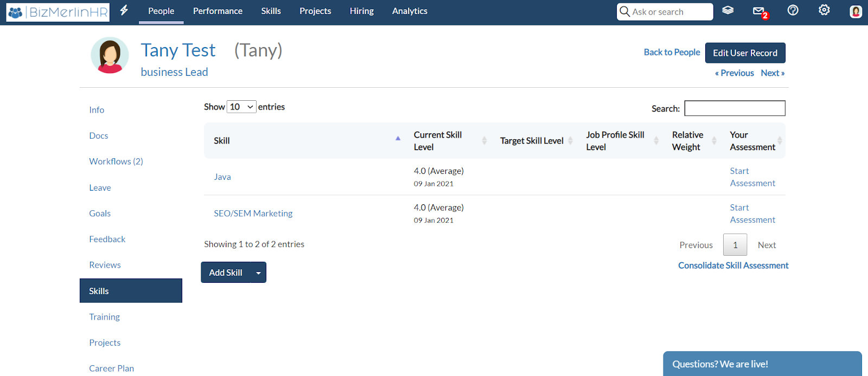
Task: Click the table pagination Next button
Action: pyautogui.click(x=767, y=245)
